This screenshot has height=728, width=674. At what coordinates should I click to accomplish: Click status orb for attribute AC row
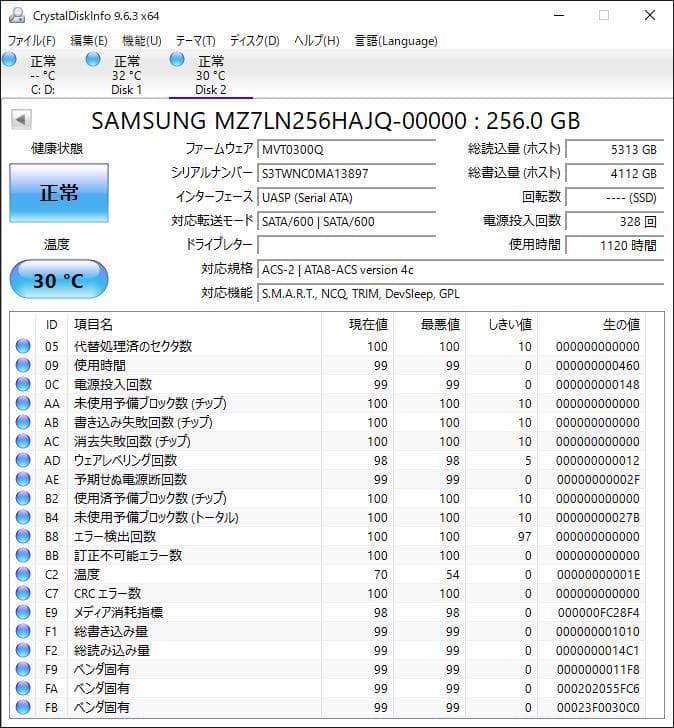(x=23, y=442)
